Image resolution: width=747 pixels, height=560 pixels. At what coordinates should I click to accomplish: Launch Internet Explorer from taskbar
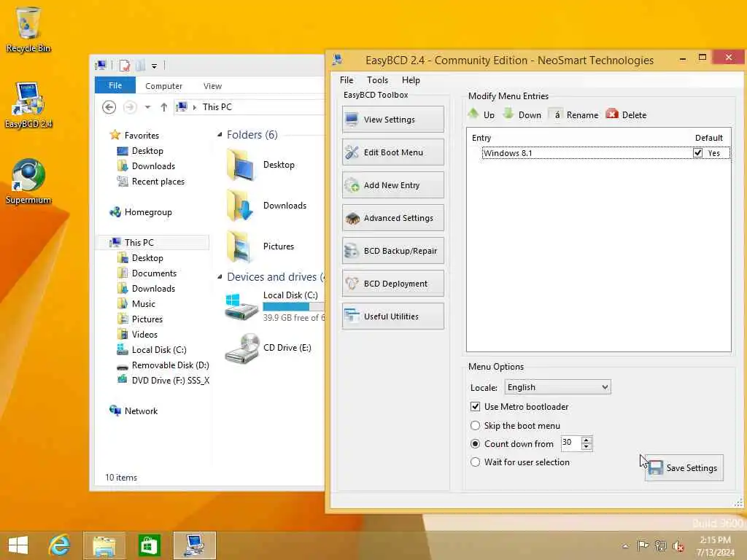[60, 545]
